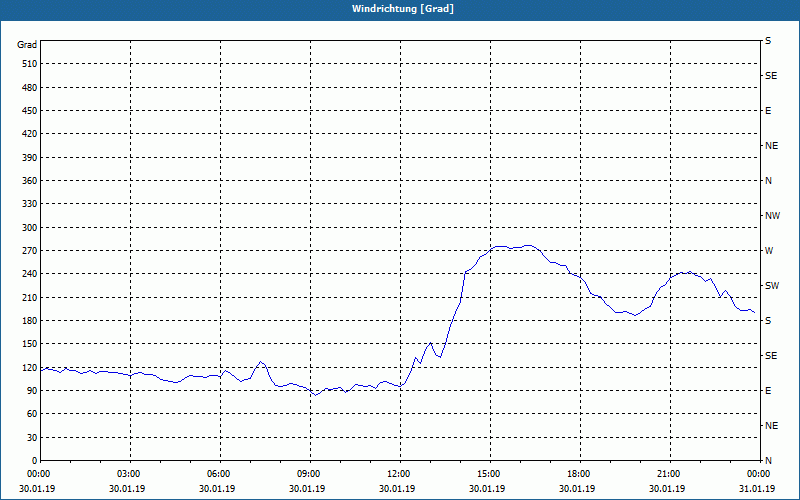This screenshot has width=800, height=500.
Task: Choose the 210 y-axis value
Action: [x=30, y=297]
